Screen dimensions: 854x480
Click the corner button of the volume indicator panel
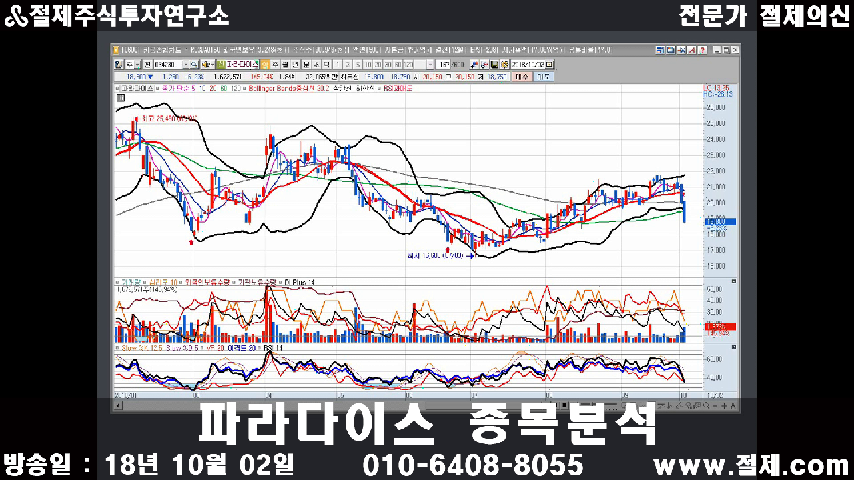click(734, 281)
